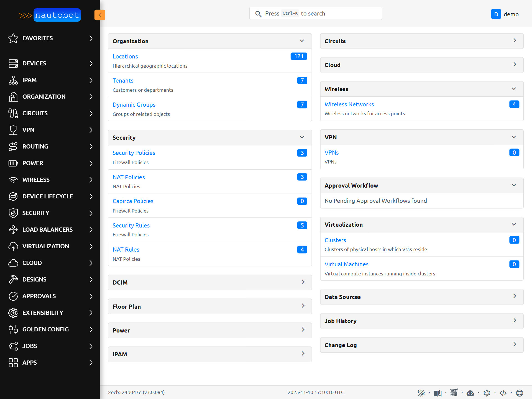Toggle the dark/light theme icon in footer
Viewport: 532px width, 399px height.
421,393
